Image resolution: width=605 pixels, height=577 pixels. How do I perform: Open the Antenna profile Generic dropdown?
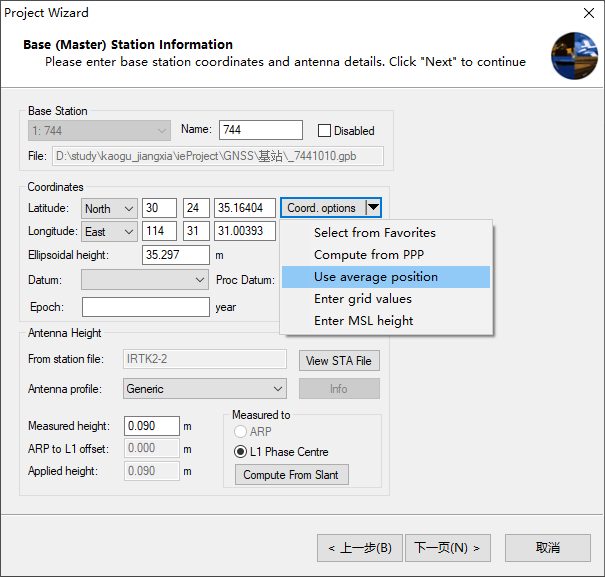[x=205, y=389]
